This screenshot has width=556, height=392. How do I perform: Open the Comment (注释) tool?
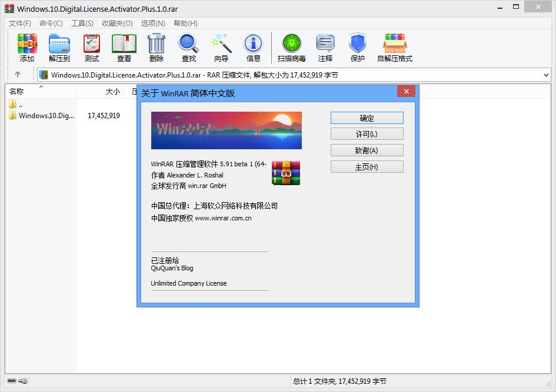pyautogui.click(x=325, y=48)
